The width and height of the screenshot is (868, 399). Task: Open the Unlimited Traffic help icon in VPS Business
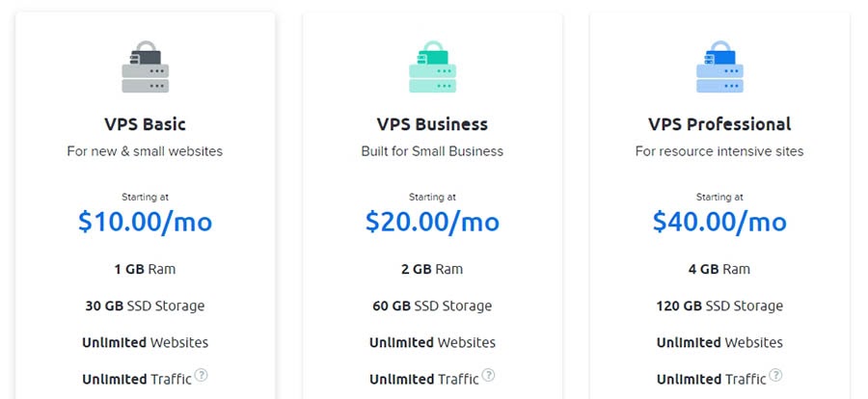pos(488,375)
